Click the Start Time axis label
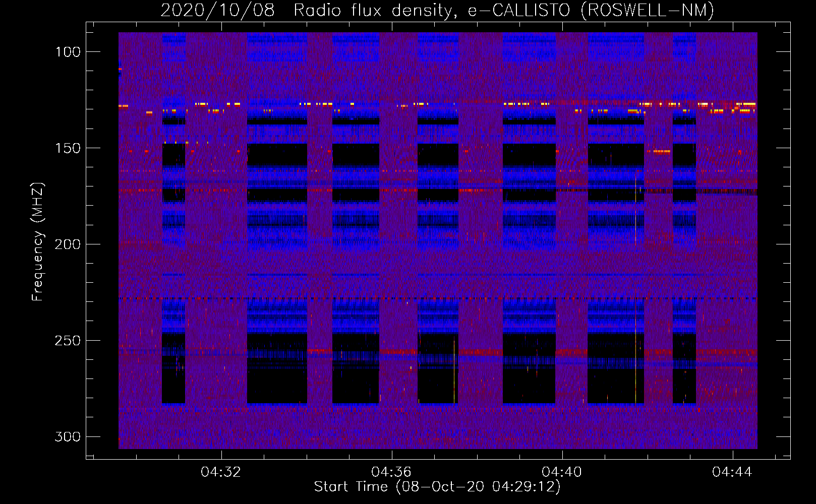 pyautogui.click(x=437, y=487)
